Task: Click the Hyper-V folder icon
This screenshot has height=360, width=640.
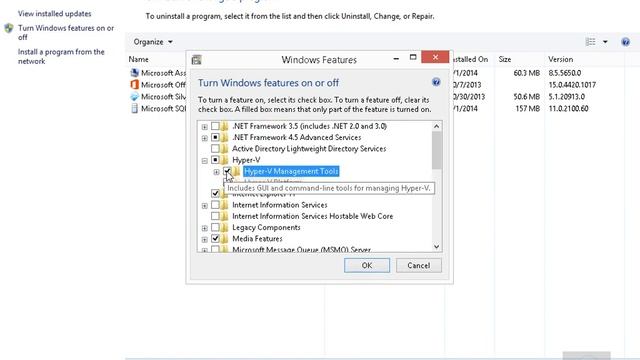Action: [224, 160]
